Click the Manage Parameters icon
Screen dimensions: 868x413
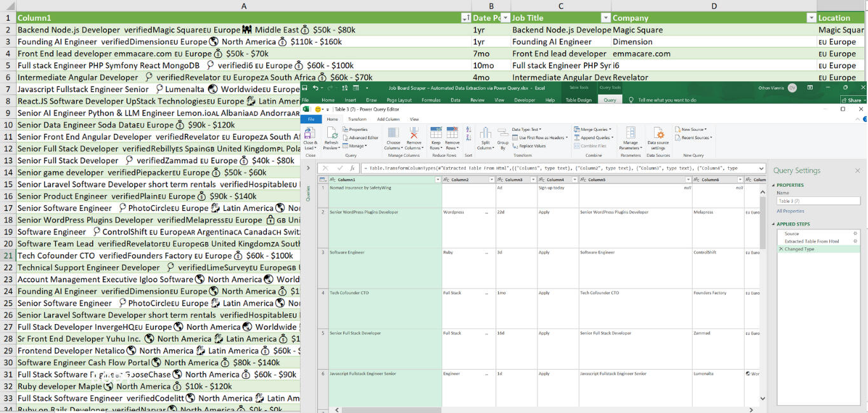tap(630, 133)
